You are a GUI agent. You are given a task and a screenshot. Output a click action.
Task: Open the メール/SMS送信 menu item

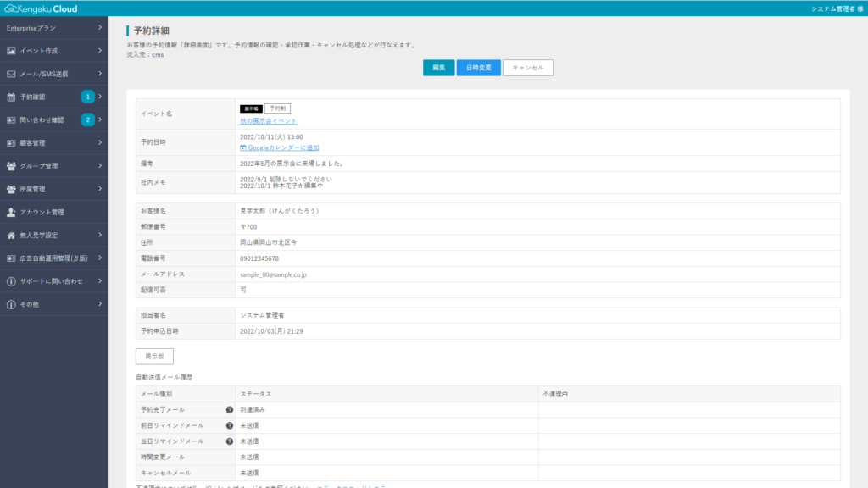[x=54, y=74]
